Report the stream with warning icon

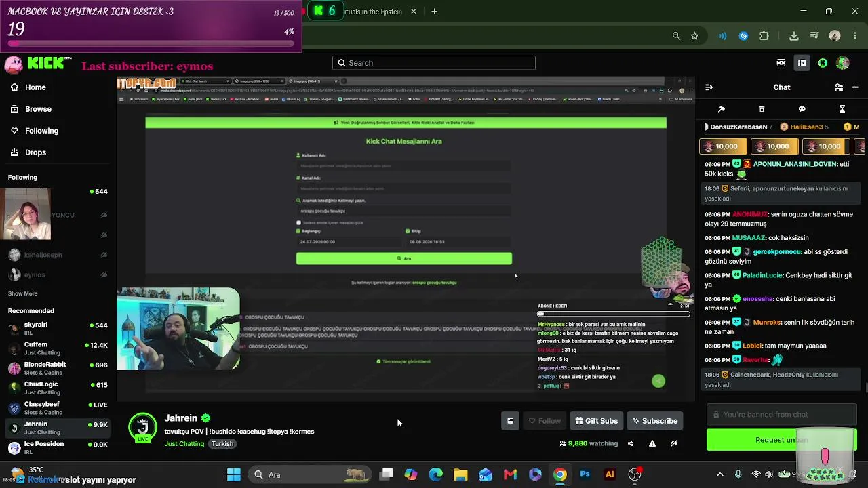pos(652,443)
